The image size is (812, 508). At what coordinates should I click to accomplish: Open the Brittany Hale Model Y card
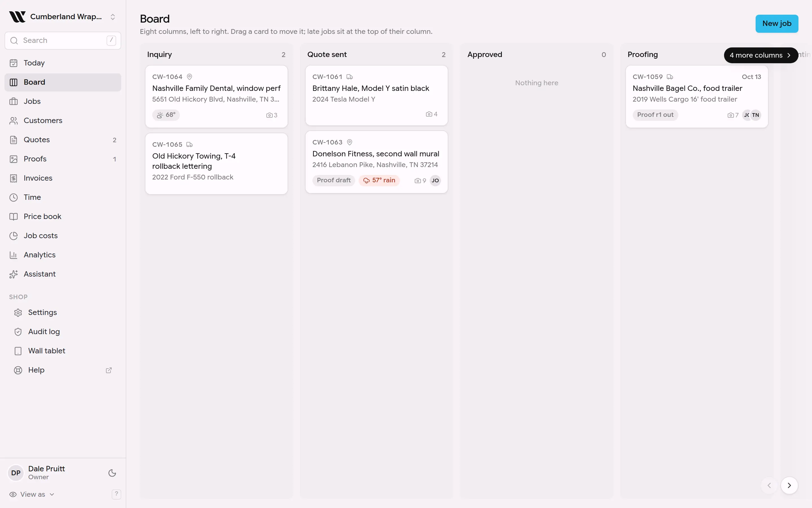tap(376, 95)
